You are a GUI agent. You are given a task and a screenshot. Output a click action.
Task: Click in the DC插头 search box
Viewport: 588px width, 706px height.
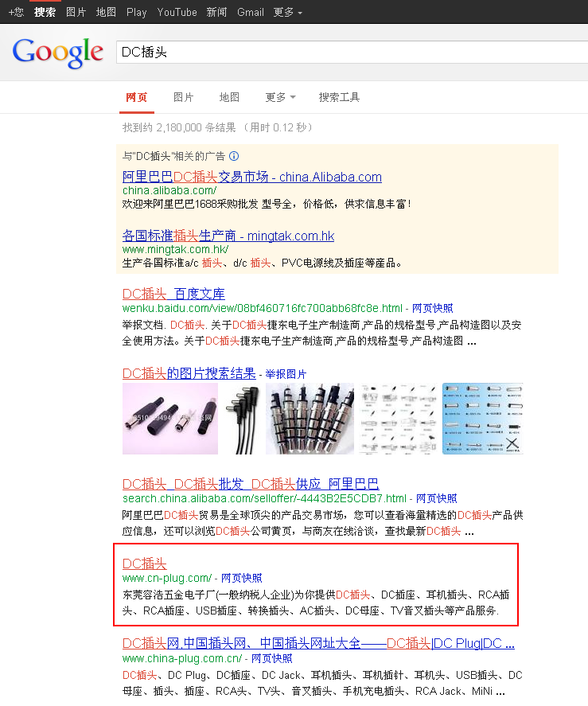pos(350,52)
